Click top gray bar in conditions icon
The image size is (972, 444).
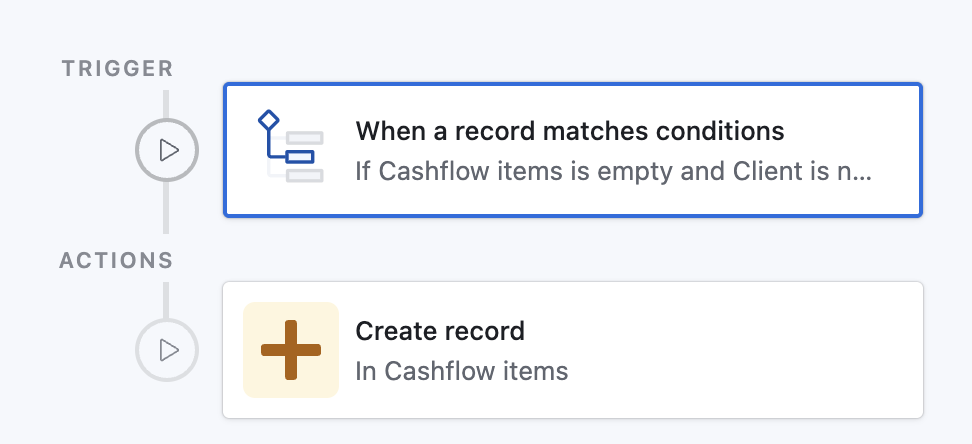coord(305,137)
